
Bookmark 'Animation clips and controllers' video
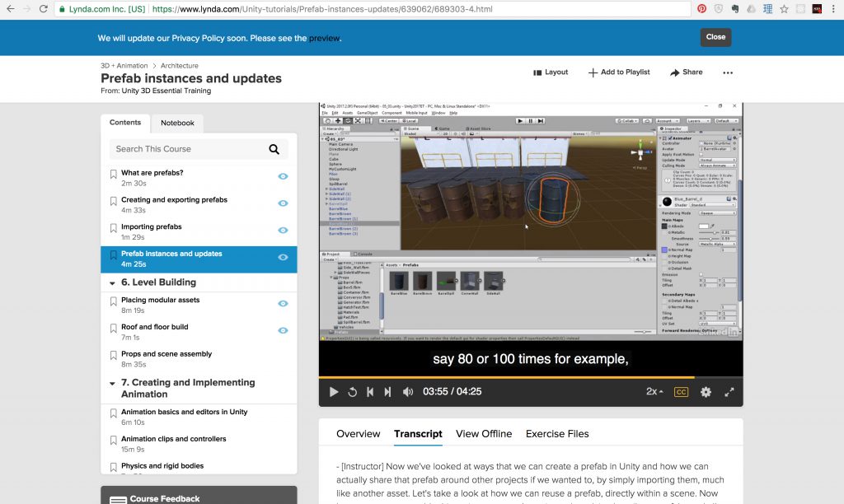pyautogui.click(x=113, y=440)
